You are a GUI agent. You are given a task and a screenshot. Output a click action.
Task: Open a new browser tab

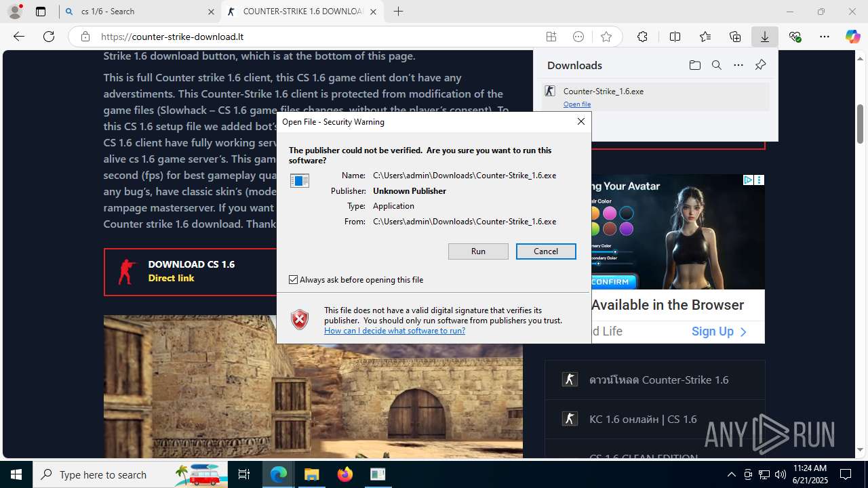(x=399, y=12)
